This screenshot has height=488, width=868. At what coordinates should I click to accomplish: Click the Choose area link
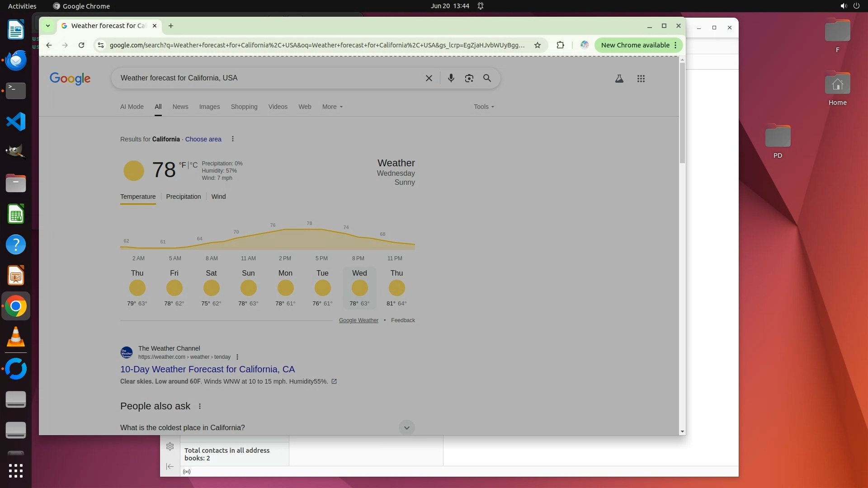[203, 139]
